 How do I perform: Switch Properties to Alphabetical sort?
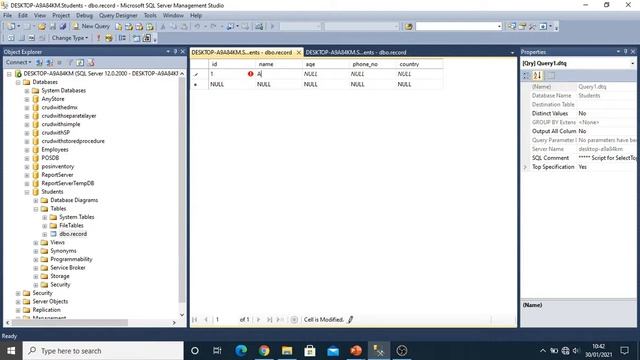click(x=537, y=76)
